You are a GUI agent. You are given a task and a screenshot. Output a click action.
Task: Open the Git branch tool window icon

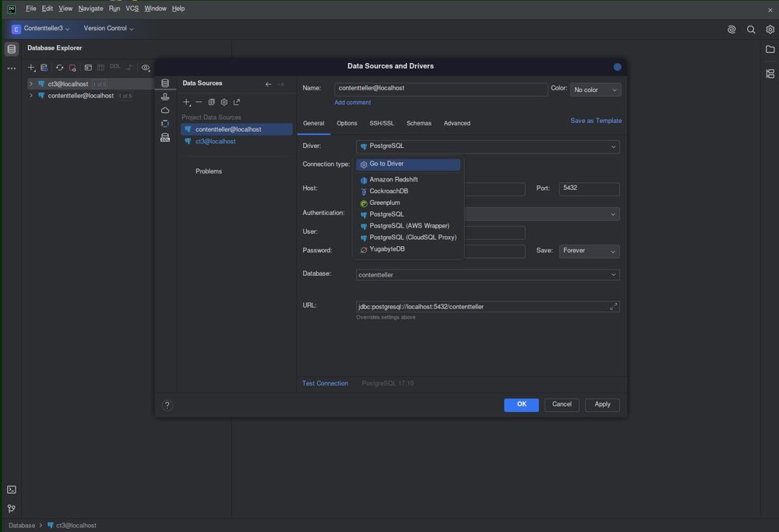(x=12, y=509)
